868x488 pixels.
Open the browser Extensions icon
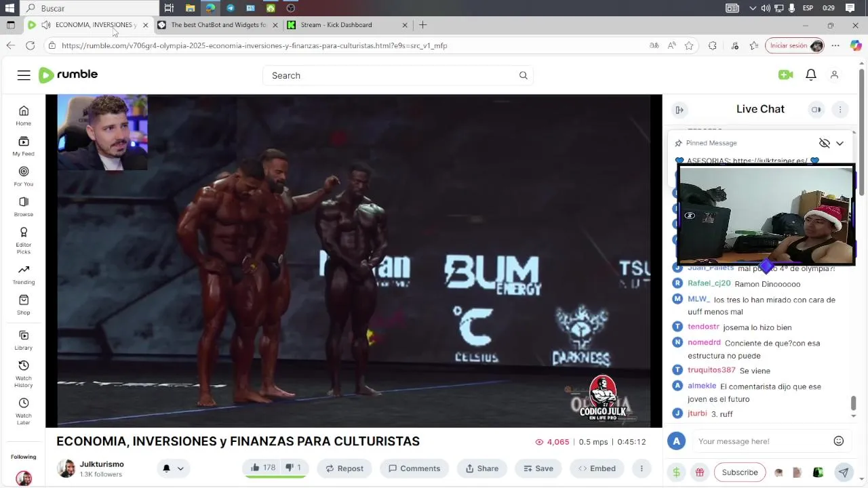(x=712, y=45)
